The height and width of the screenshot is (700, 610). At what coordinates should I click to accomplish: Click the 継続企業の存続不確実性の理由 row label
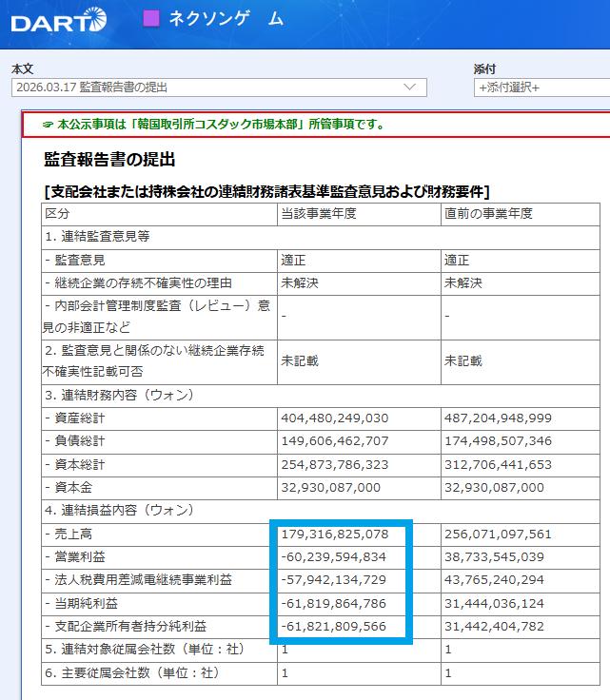pos(138,283)
